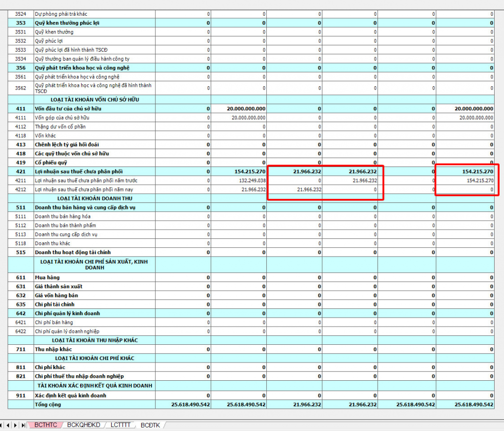Click the Giá vốn hàng bán account 632
This screenshot has height=431, width=504.
pyautogui.click(x=94, y=296)
